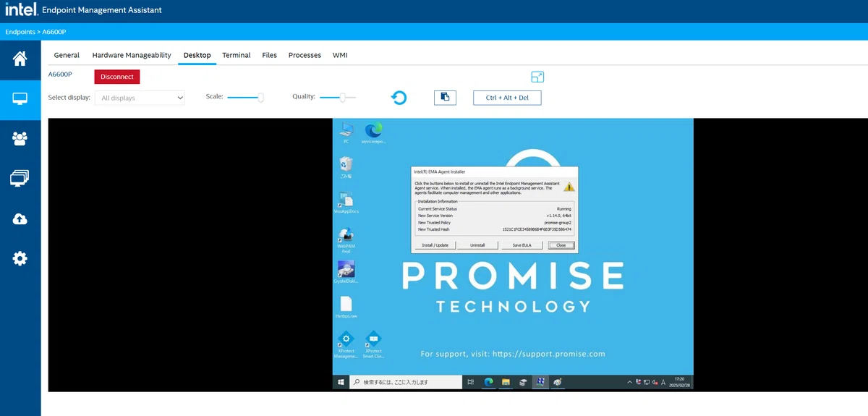The width and height of the screenshot is (868, 416).
Task: Open the VessAppDocs desktop shortcut
Action: pyautogui.click(x=346, y=203)
